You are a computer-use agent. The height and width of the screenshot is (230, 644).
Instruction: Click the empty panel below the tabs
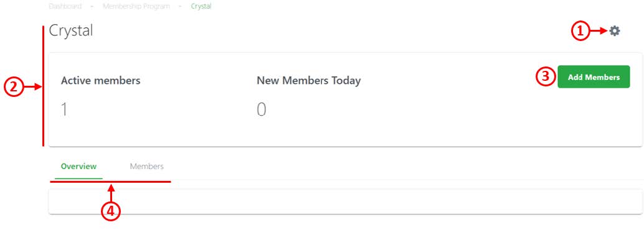click(346, 201)
